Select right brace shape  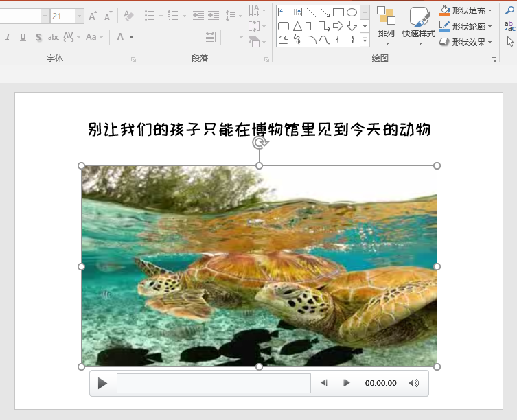[352, 40]
